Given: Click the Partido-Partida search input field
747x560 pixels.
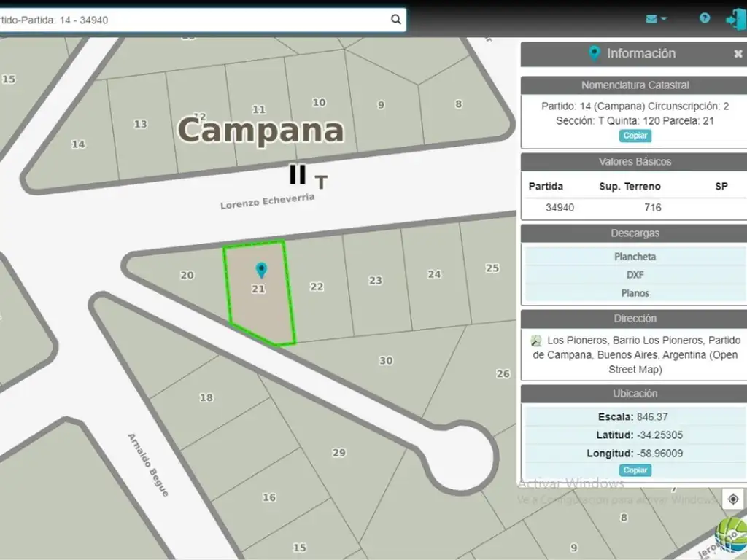Looking at the screenshot, I should click(197, 20).
